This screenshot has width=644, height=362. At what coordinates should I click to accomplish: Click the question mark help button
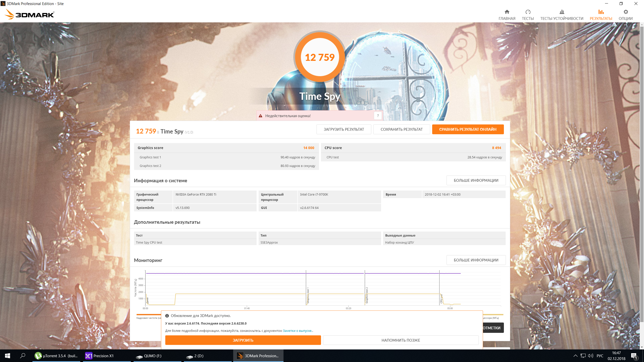tap(378, 116)
